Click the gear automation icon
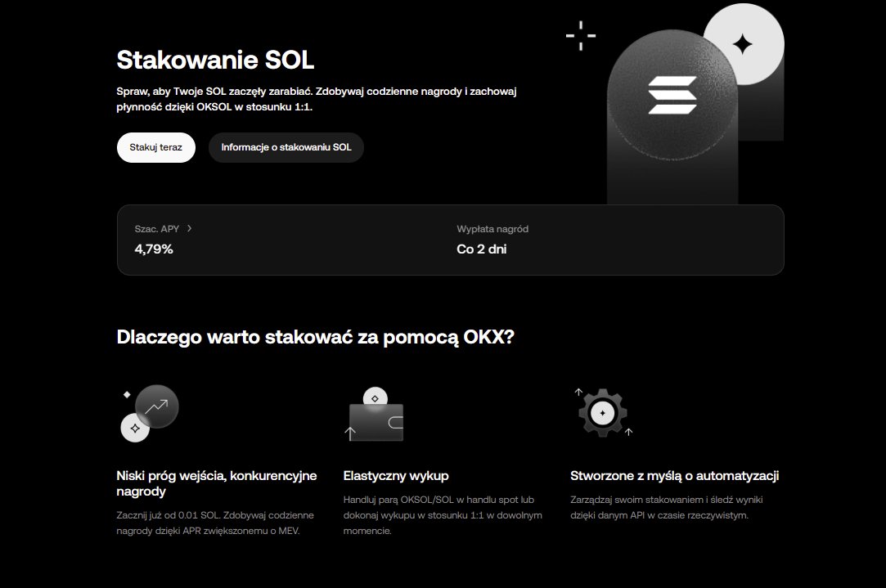Screen dimensions: 886x588 (x=603, y=413)
